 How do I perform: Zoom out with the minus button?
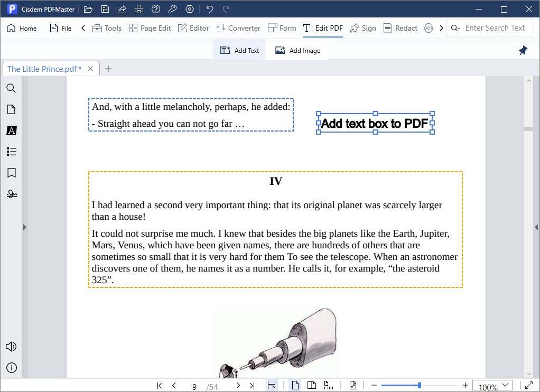374,386
